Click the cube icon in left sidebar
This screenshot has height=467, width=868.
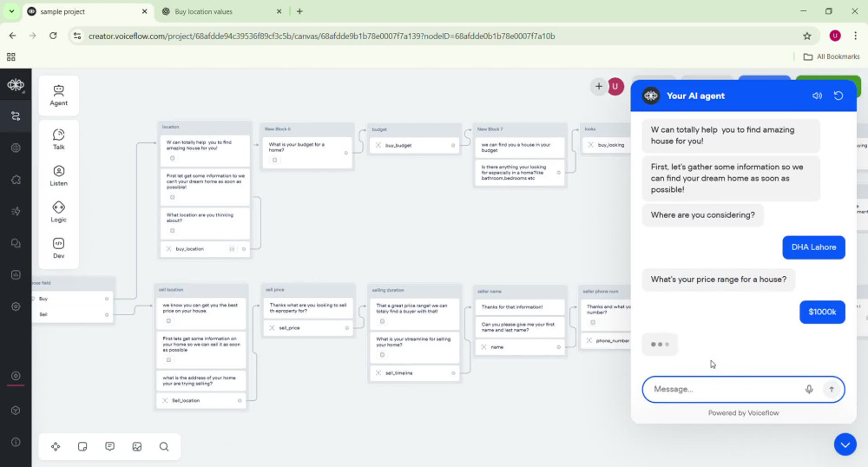(16, 410)
